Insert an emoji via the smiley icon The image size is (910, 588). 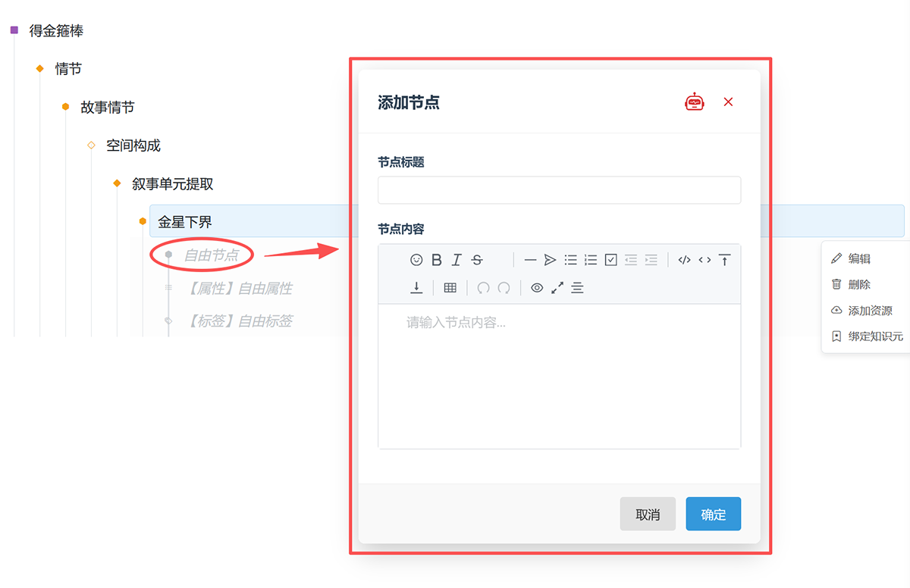(416, 260)
